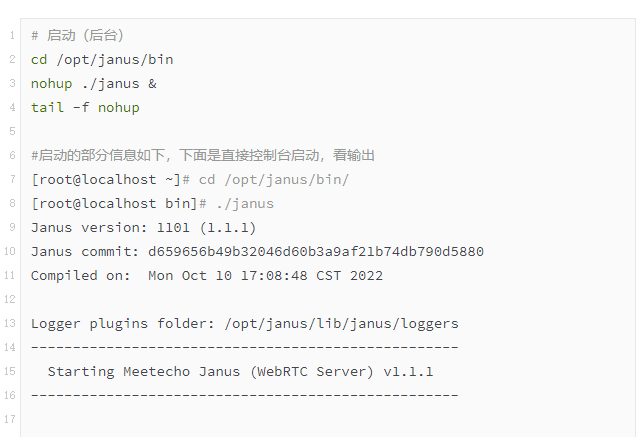644x437 pixels.
Task: Click "cd /opt/janus/bin/" on line 7
Action: [274, 180]
